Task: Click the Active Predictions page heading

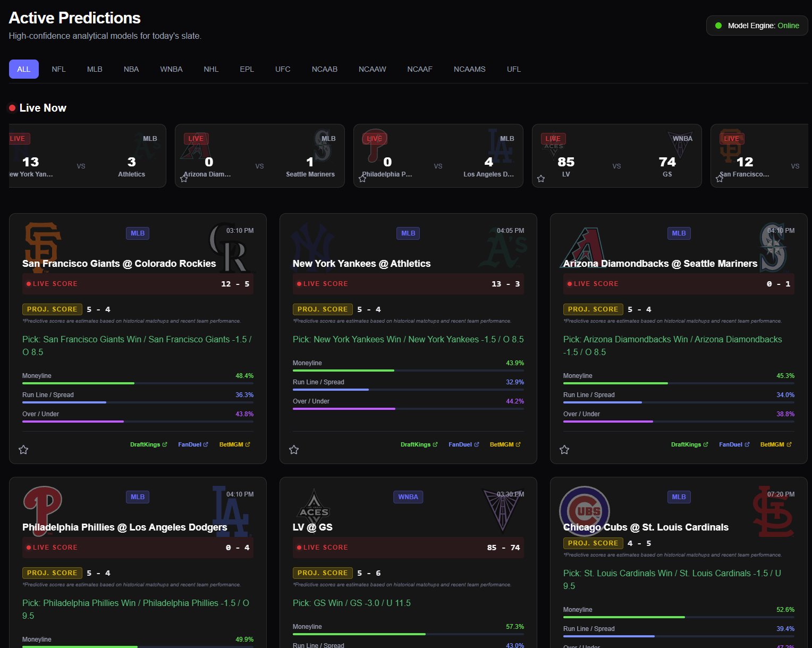Action: pyautogui.click(x=75, y=18)
